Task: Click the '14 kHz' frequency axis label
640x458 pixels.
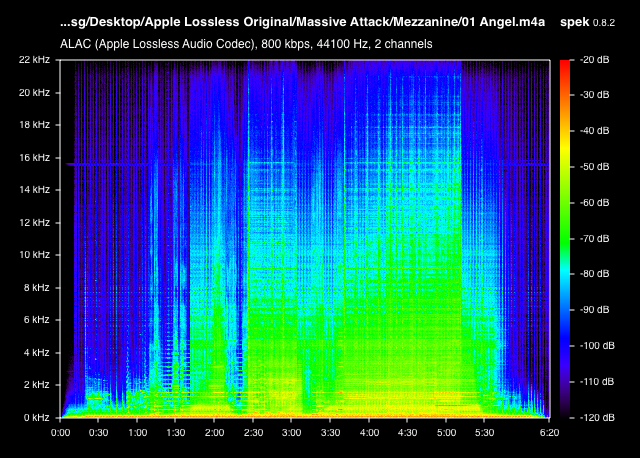Action: click(34, 189)
